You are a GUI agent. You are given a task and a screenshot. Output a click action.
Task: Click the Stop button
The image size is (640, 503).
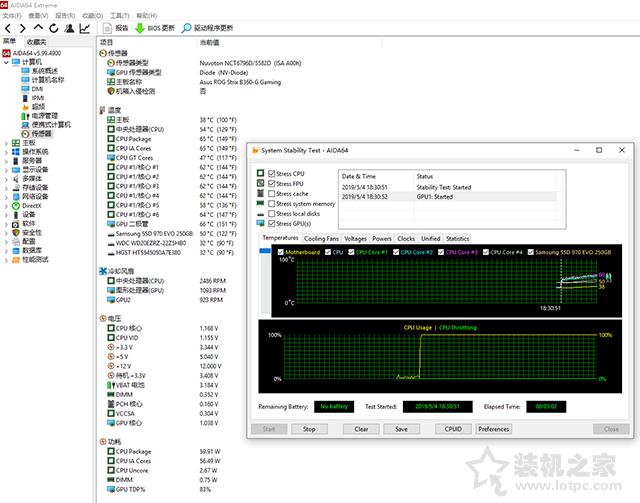click(309, 429)
